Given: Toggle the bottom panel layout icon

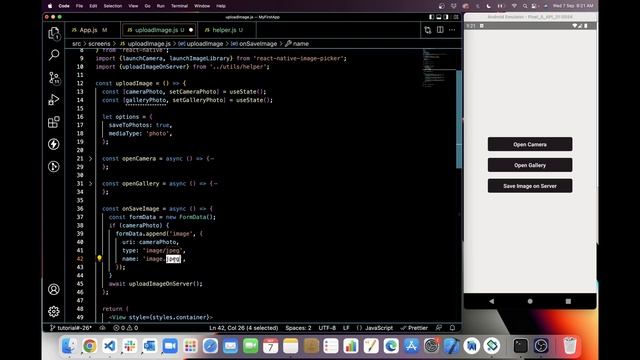Looking at the screenshot, I should click(439, 17).
